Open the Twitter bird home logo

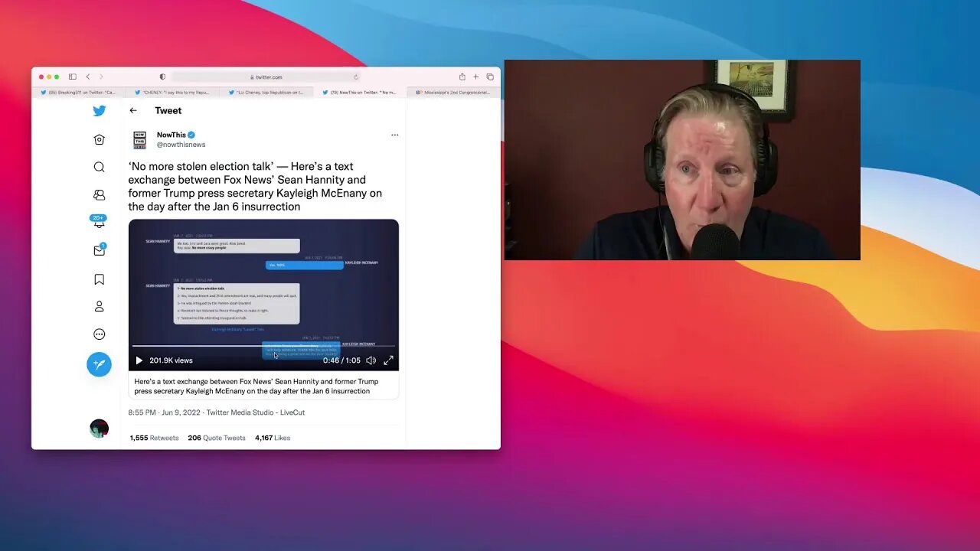[x=100, y=111]
